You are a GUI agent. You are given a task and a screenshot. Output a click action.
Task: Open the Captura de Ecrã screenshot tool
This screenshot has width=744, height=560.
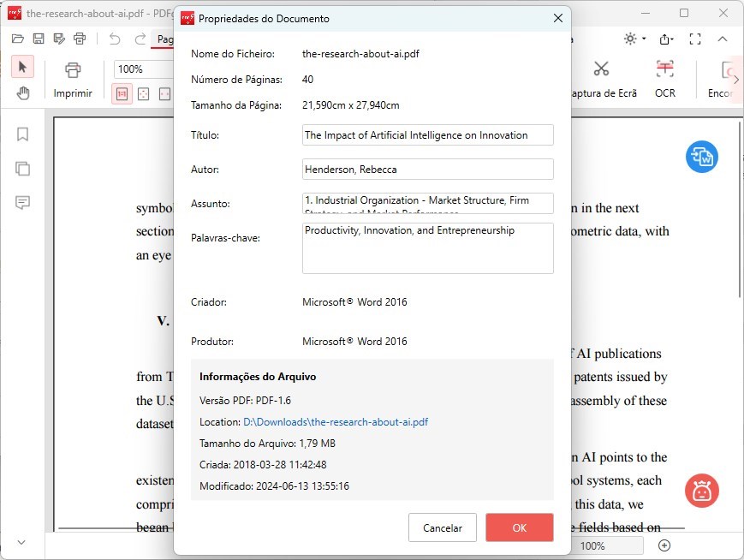(x=601, y=77)
